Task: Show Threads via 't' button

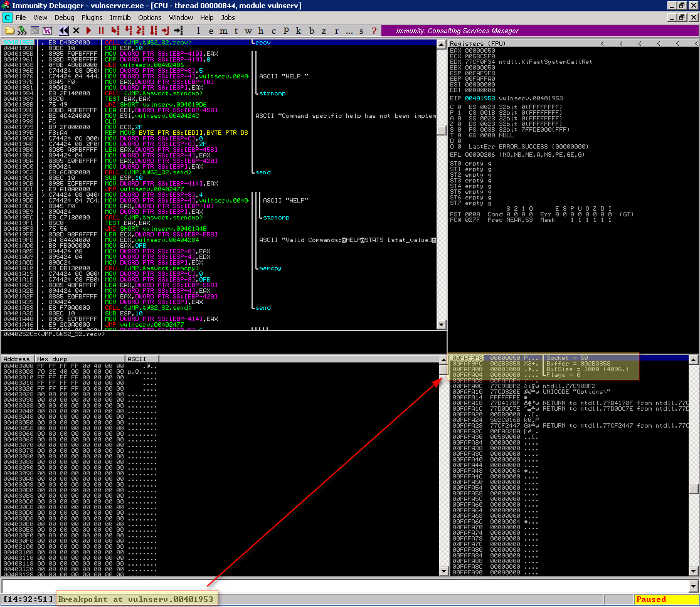Action: [x=236, y=30]
